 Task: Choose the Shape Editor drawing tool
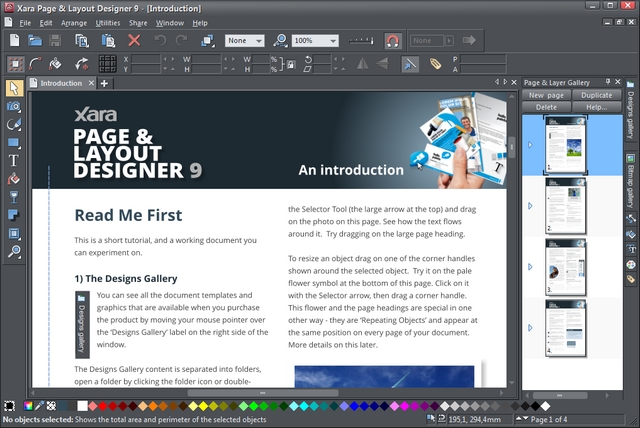[x=14, y=124]
